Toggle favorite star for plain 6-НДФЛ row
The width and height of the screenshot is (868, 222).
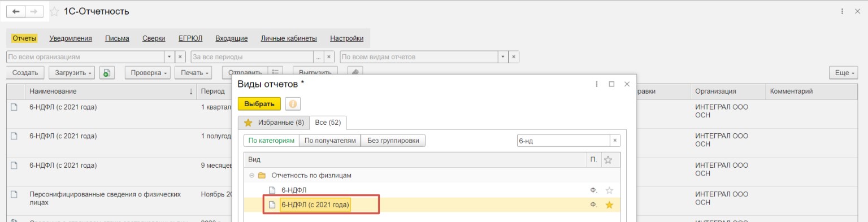click(609, 190)
